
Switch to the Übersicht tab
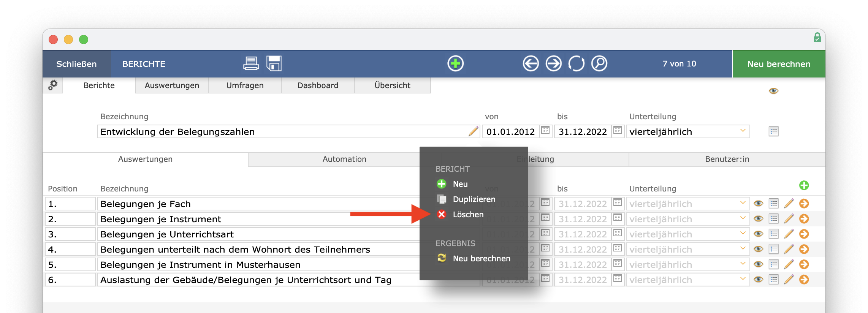(392, 85)
